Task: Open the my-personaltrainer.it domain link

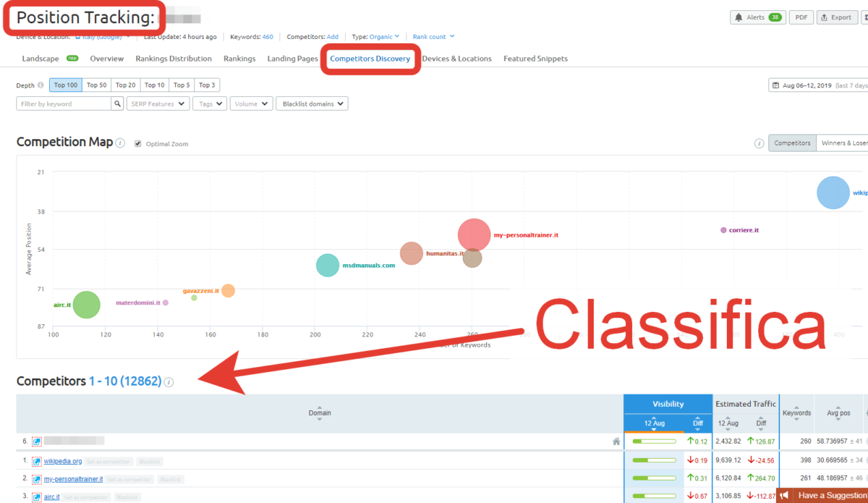Action: coord(74,479)
